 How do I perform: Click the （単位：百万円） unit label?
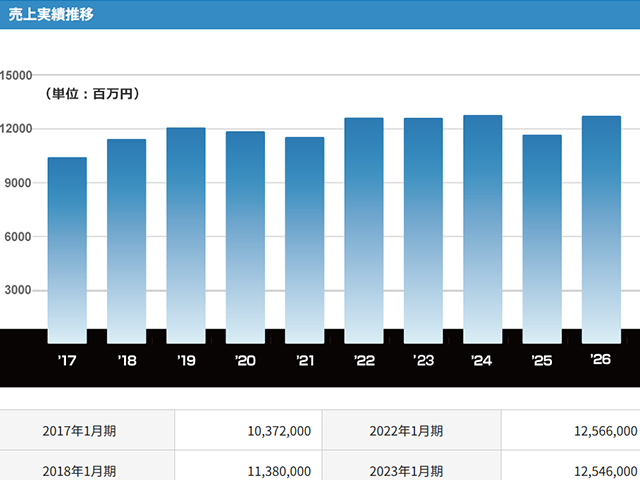(91, 94)
